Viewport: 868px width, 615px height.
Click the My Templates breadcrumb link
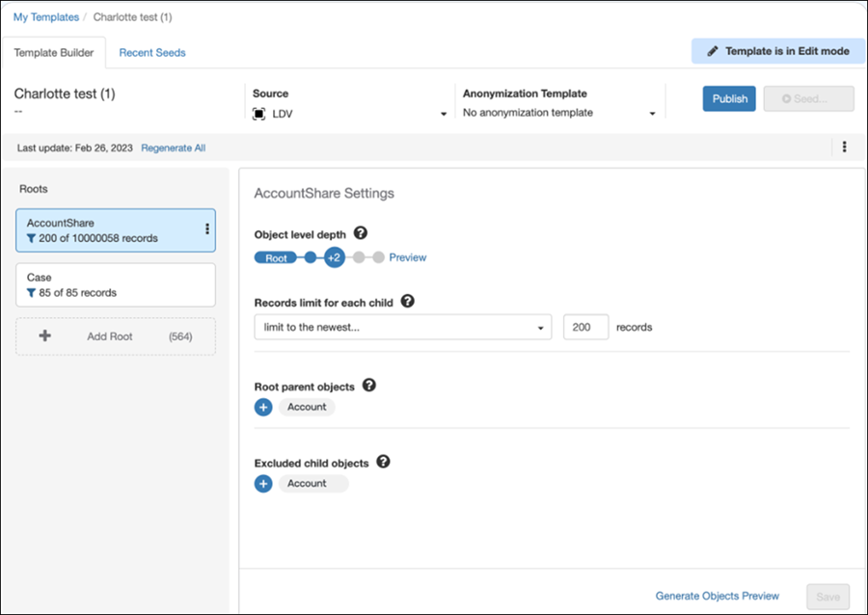(46, 17)
